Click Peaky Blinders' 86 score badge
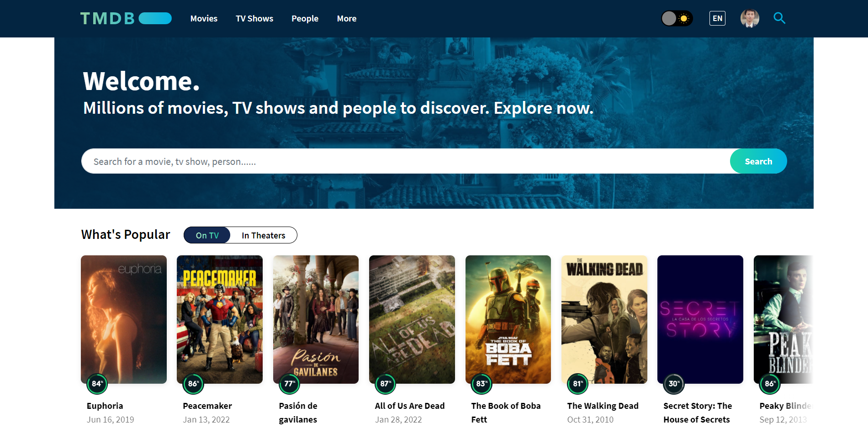Image resolution: width=868 pixels, height=428 pixels. (x=770, y=384)
